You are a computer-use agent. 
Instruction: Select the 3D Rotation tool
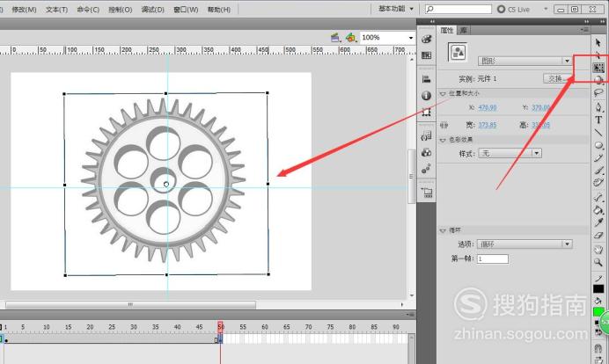(598, 80)
